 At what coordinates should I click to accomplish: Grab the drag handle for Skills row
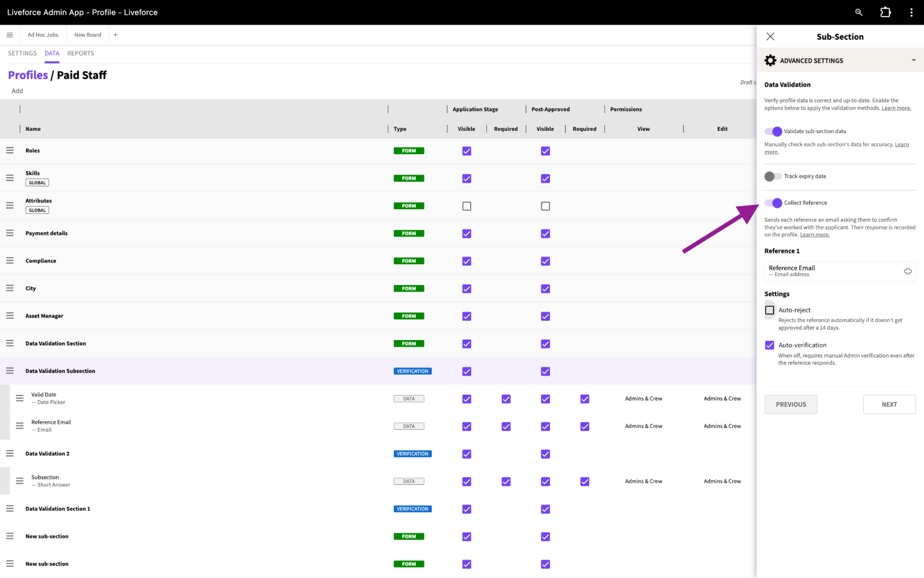click(x=10, y=178)
